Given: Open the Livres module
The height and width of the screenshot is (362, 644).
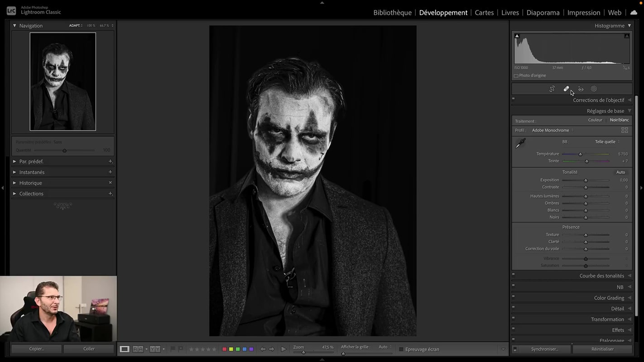Looking at the screenshot, I should coord(510,13).
